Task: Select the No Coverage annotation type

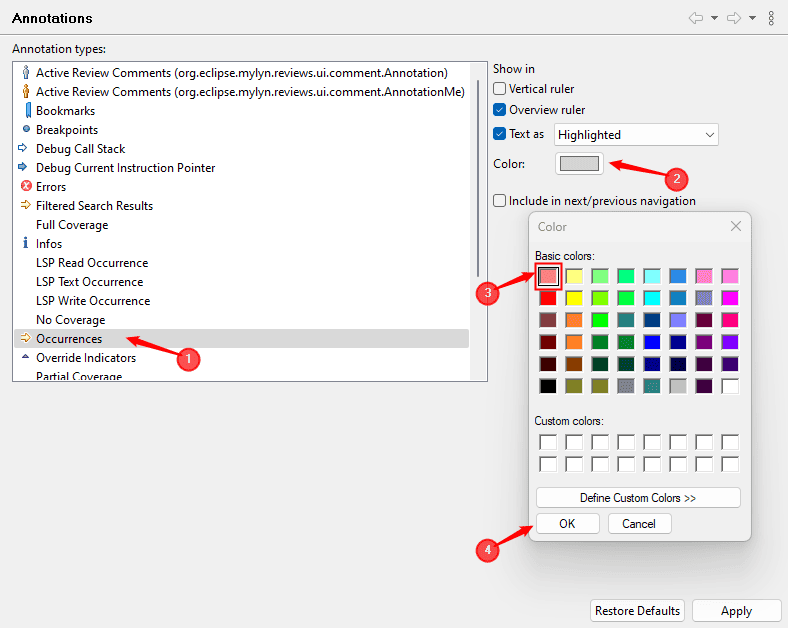Action: click(242, 320)
